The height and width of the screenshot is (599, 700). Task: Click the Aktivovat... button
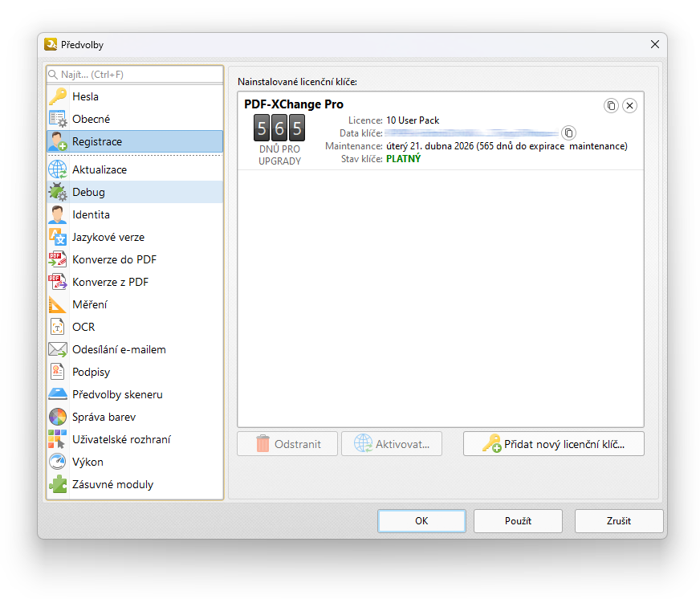pyautogui.click(x=392, y=443)
